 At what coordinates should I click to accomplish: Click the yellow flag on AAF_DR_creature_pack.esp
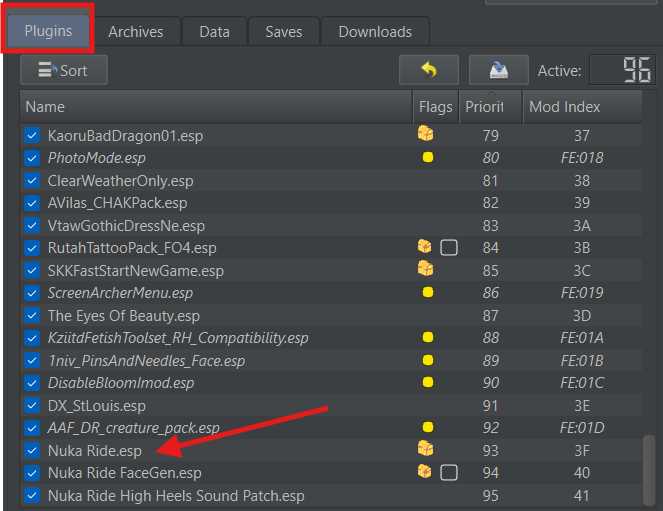pos(427,427)
